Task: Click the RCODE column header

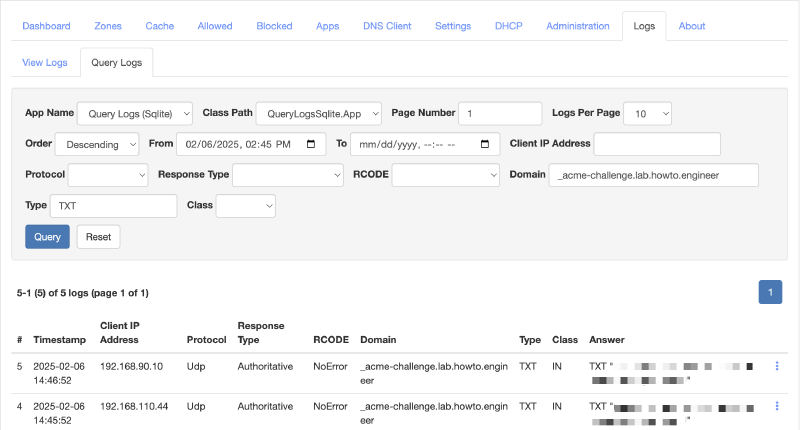Action: pos(331,340)
